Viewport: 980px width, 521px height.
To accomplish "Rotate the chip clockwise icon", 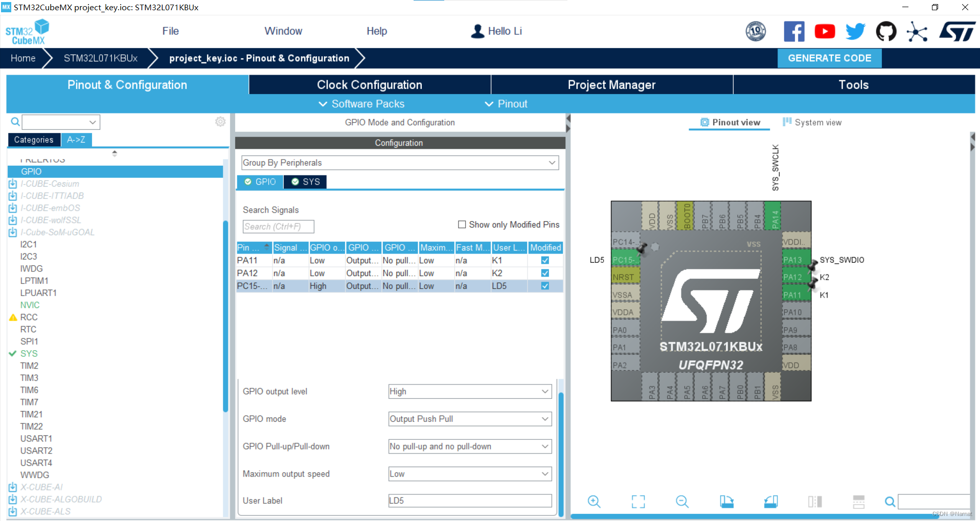I will (x=726, y=502).
